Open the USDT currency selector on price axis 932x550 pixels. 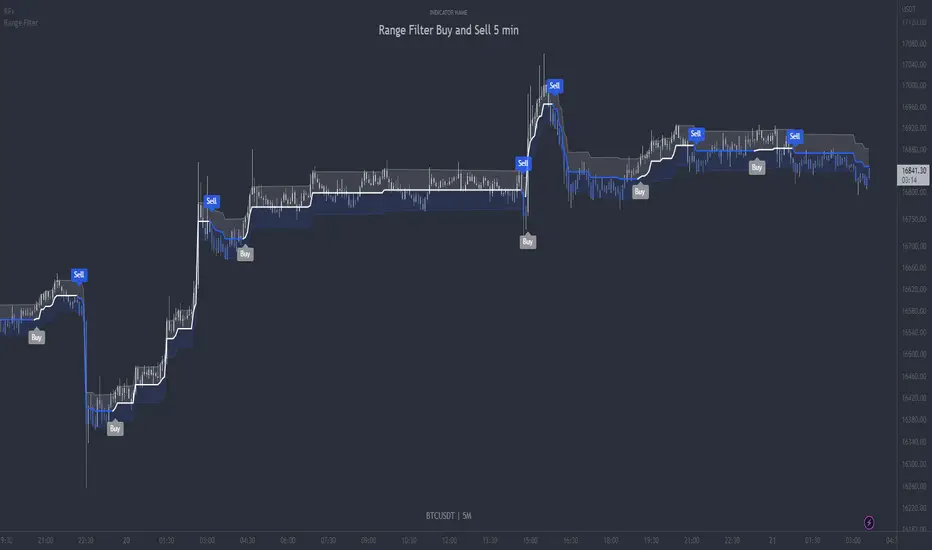(909, 9)
